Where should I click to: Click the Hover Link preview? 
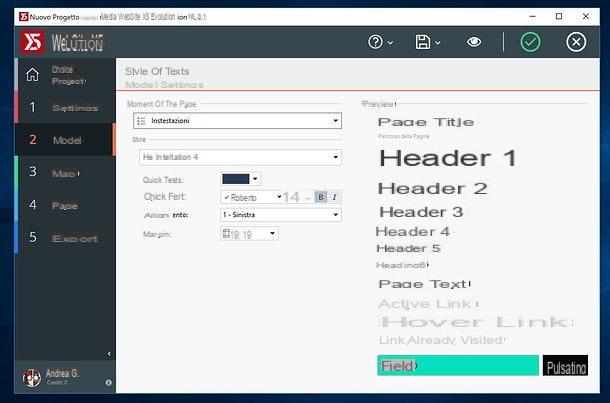pyautogui.click(x=476, y=322)
